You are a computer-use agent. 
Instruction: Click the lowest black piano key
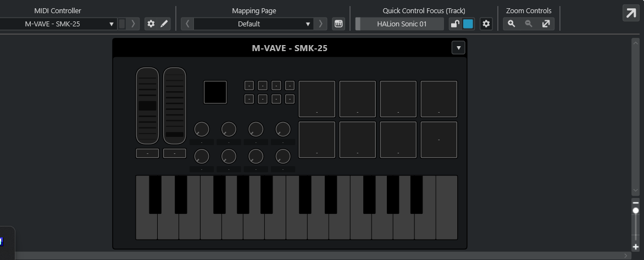coord(155,195)
